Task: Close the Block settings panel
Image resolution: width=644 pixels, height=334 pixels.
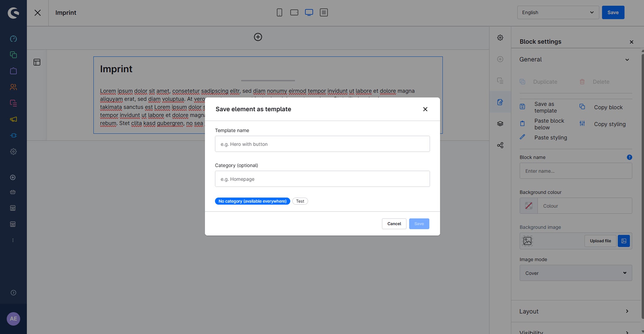Action: 631,42
